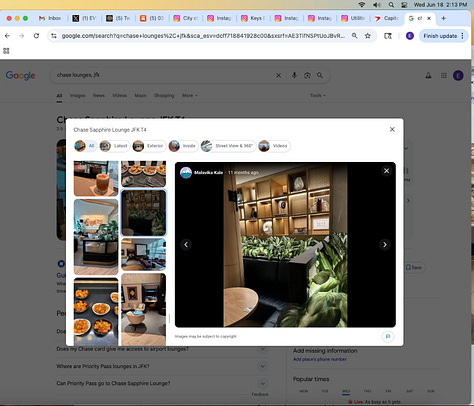The image size is (474, 406).
Task: Open a new browser tab with plus
Action: point(443,18)
